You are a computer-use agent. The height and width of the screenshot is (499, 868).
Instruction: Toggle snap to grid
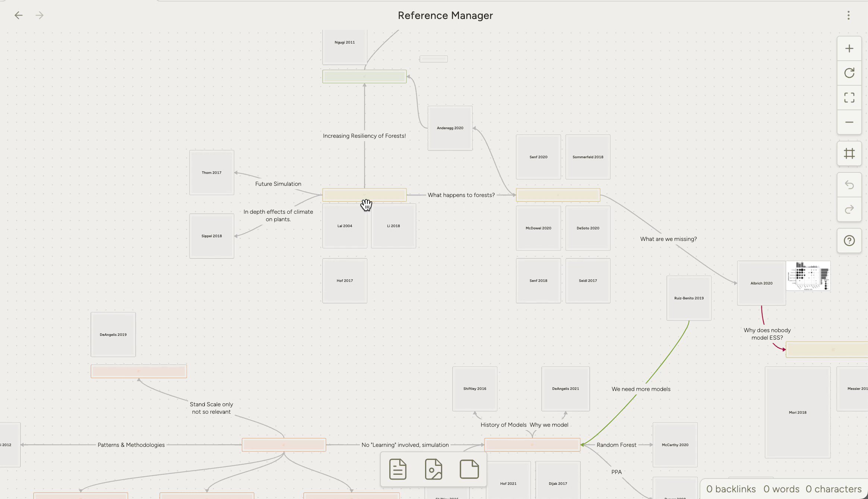(x=849, y=153)
